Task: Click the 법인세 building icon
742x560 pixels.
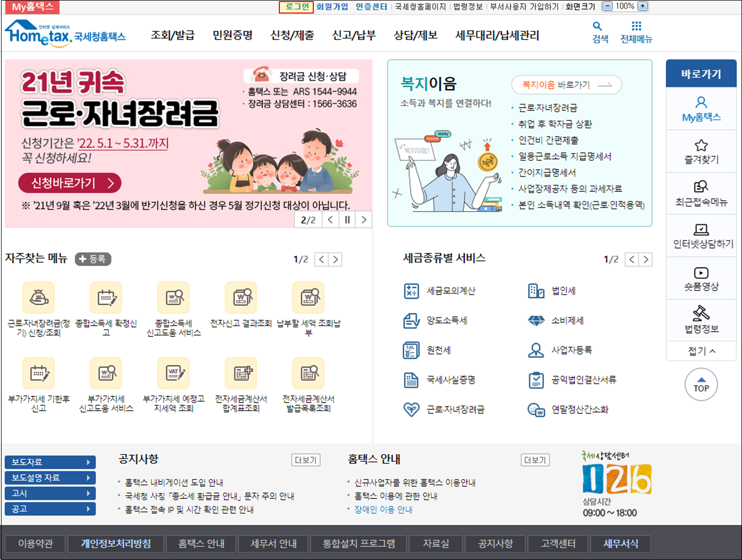Action: pos(536,291)
